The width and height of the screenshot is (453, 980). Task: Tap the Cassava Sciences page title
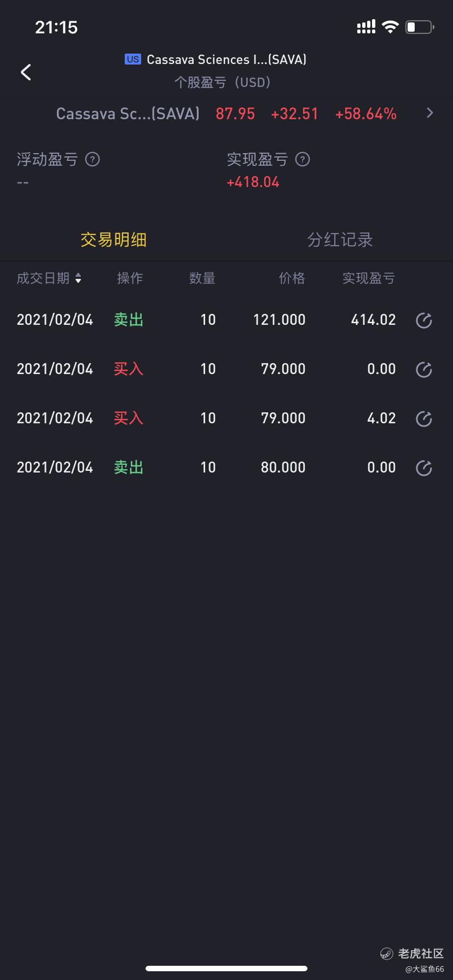[x=226, y=60]
